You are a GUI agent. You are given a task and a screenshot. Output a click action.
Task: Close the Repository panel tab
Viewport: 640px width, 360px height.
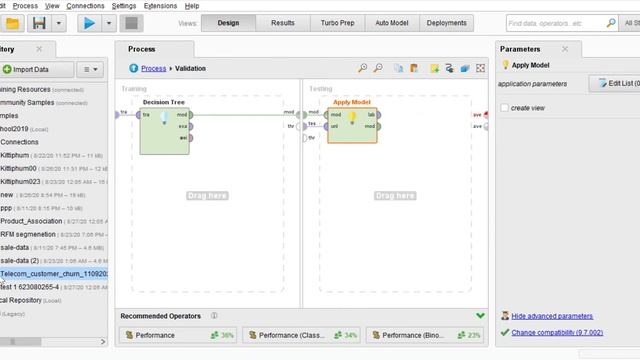click(x=39, y=49)
